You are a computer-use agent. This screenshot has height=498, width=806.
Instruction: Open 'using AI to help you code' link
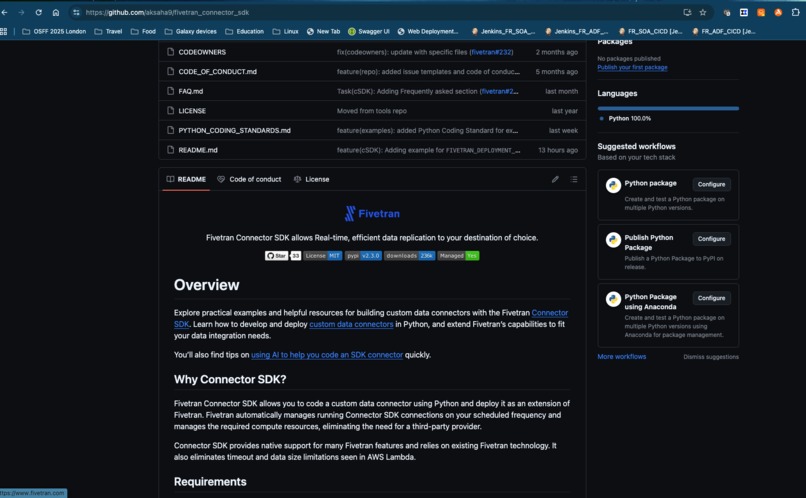327,355
